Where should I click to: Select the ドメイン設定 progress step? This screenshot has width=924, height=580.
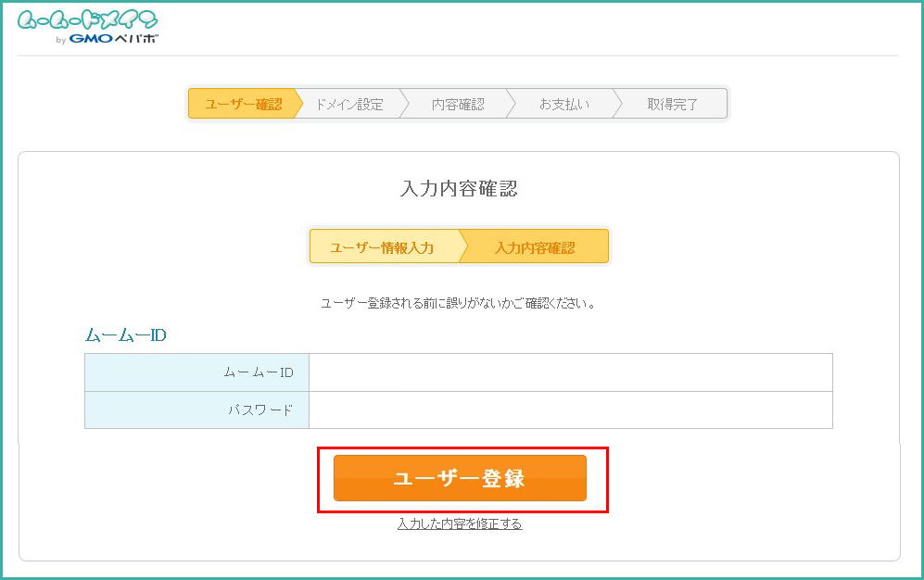pyautogui.click(x=348, y=104)
